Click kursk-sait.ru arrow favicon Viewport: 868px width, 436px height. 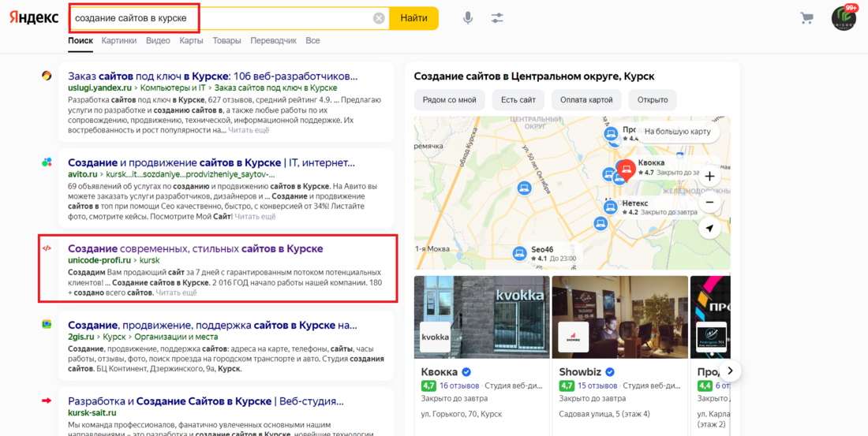coord(47,401)
